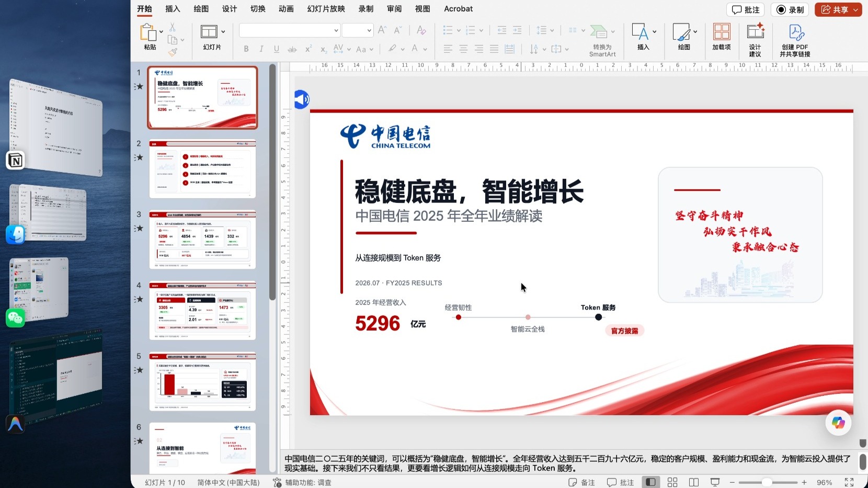Open the Designer suggestions

pos(755,39)
